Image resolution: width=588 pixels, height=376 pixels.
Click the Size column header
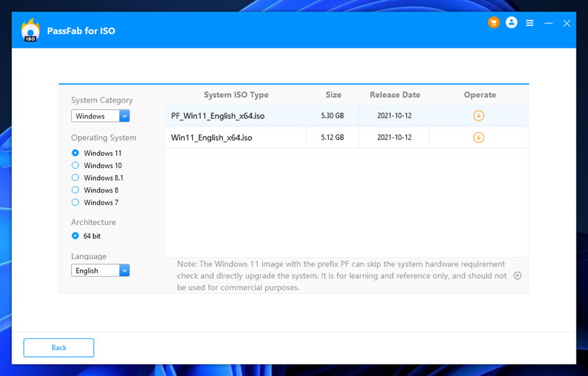pos(334,95)
